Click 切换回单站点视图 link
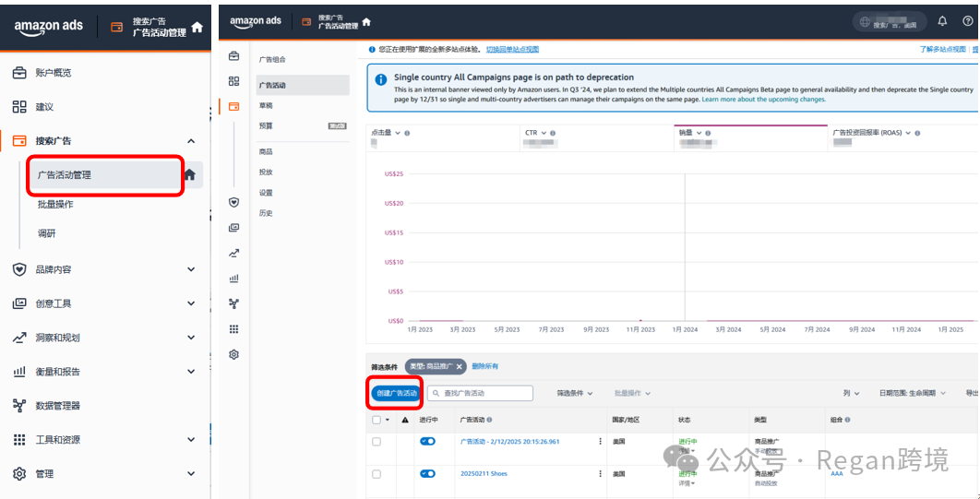The height and width of the screenshot is (499, 980). pyautogui.click(x=512, y=49)
